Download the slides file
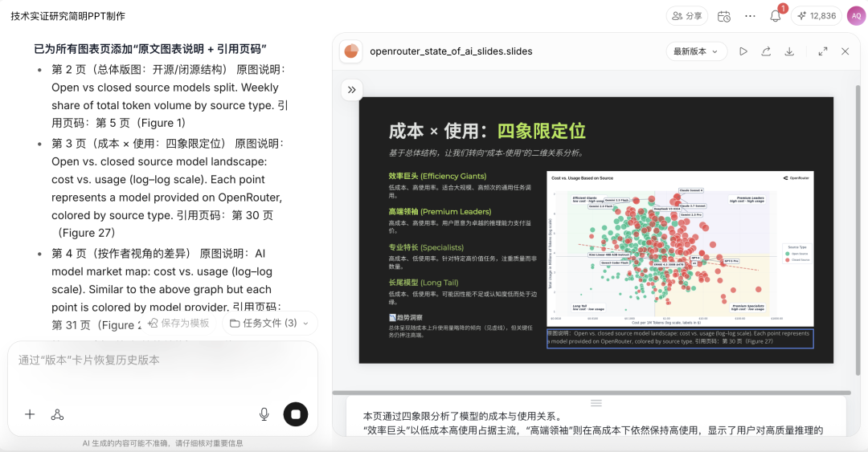Image resolution: width=868 pixels, height=452 pixels. [x=789, y=51]
